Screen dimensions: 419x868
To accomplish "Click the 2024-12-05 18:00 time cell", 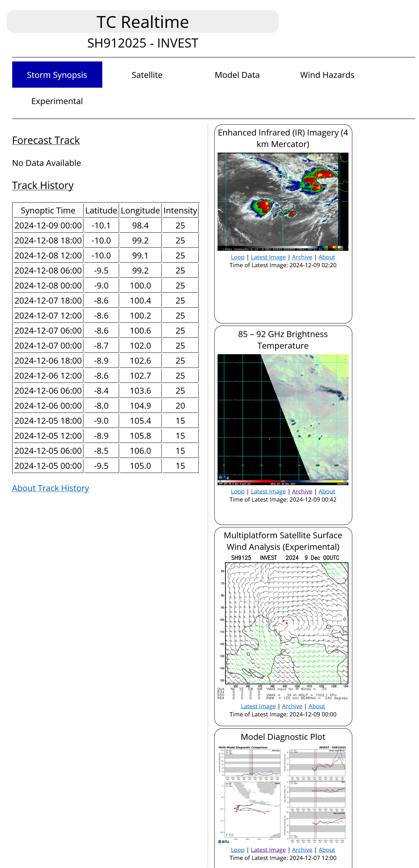I will [48, 421].
